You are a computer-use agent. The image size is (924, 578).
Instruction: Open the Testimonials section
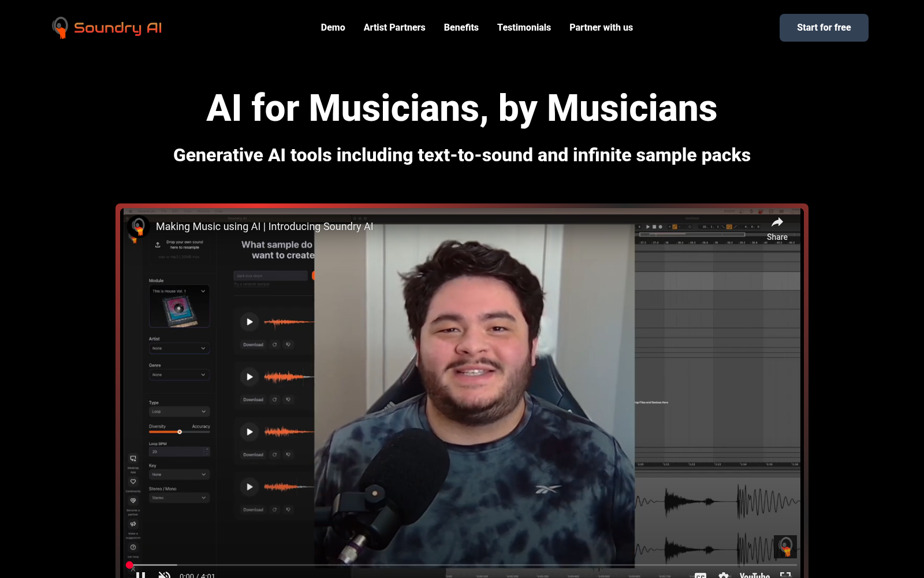[x=524, y=28]
